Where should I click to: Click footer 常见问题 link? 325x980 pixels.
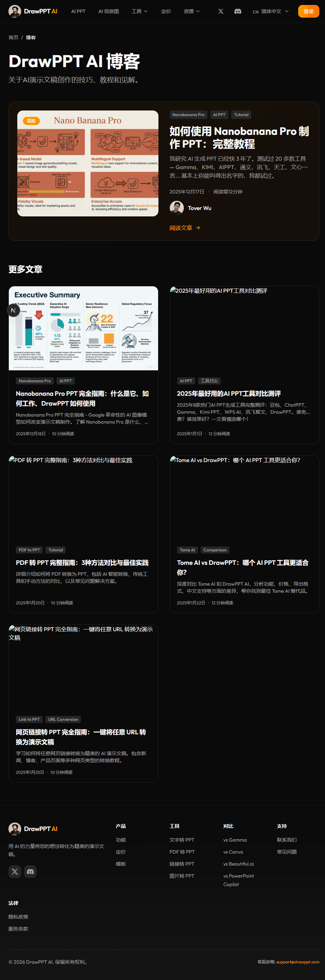coord(287,851)
